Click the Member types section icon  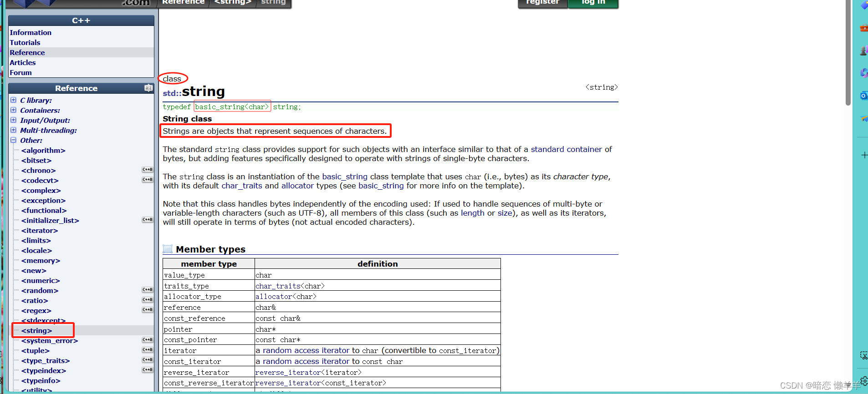pyautogui.click(x=168, y=249)
